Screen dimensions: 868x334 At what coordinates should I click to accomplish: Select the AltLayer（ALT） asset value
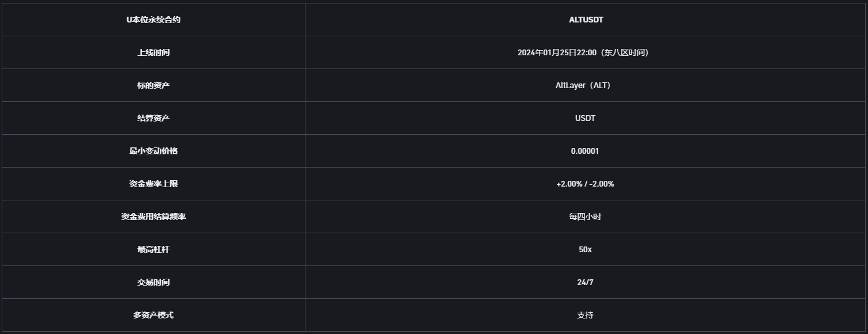(x=585, y=85)
